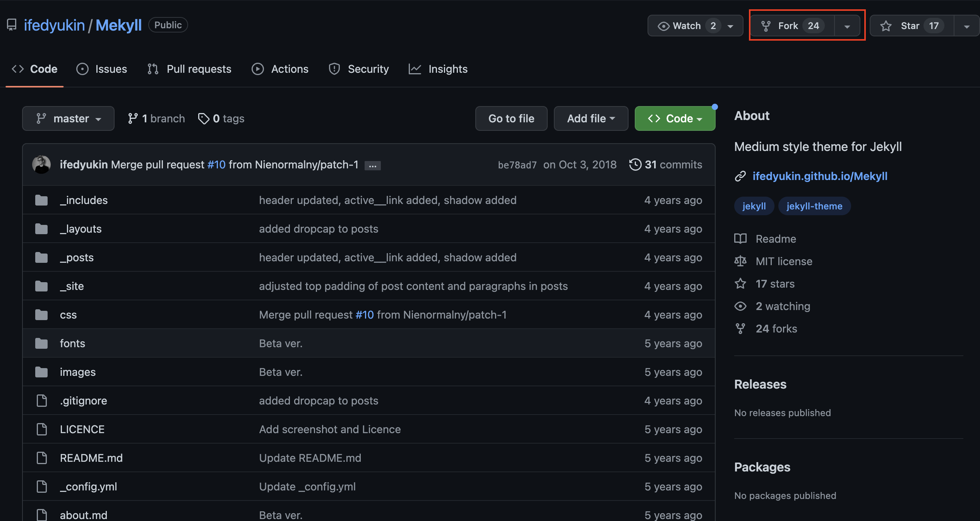
Task: Open ifedyukin.github.io/Mekyll link
Action: click(820, 176)
